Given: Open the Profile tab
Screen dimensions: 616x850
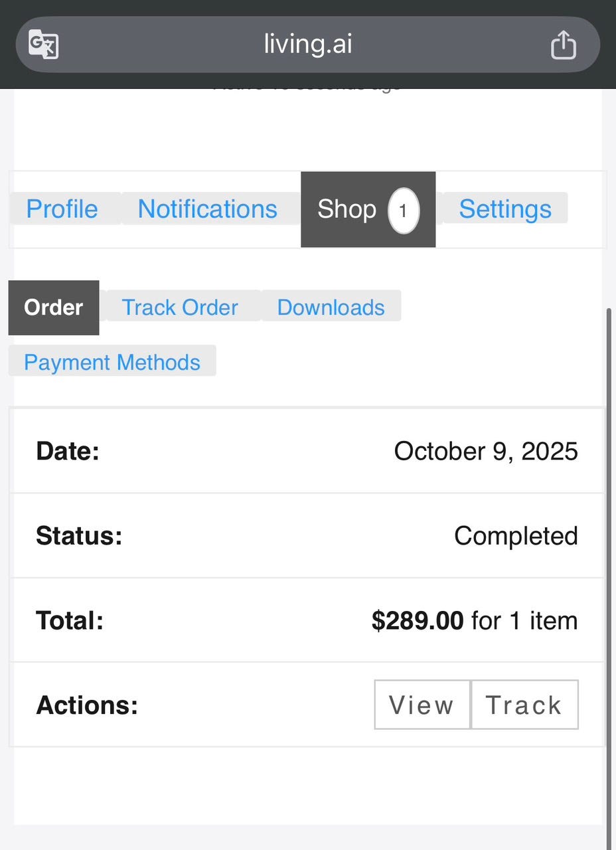Looking at the screenshot, I should pyautogui.click(x=62, y=209).
